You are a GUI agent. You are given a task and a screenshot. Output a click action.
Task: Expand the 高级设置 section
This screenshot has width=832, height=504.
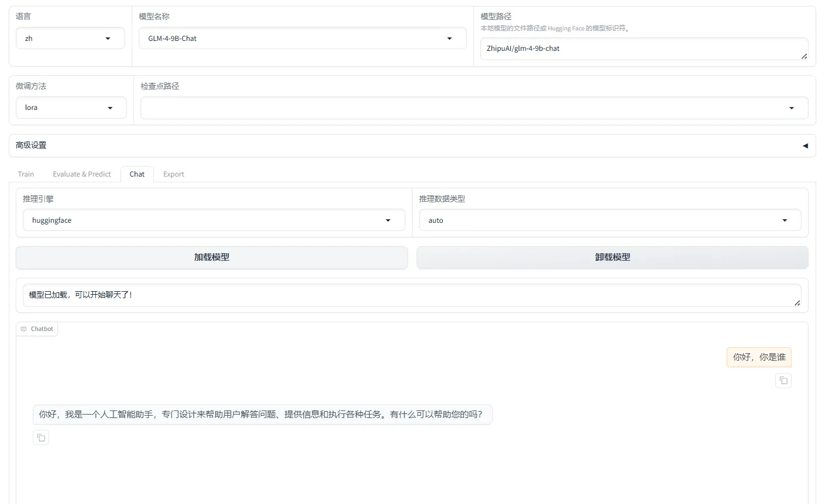pos(805,146)
